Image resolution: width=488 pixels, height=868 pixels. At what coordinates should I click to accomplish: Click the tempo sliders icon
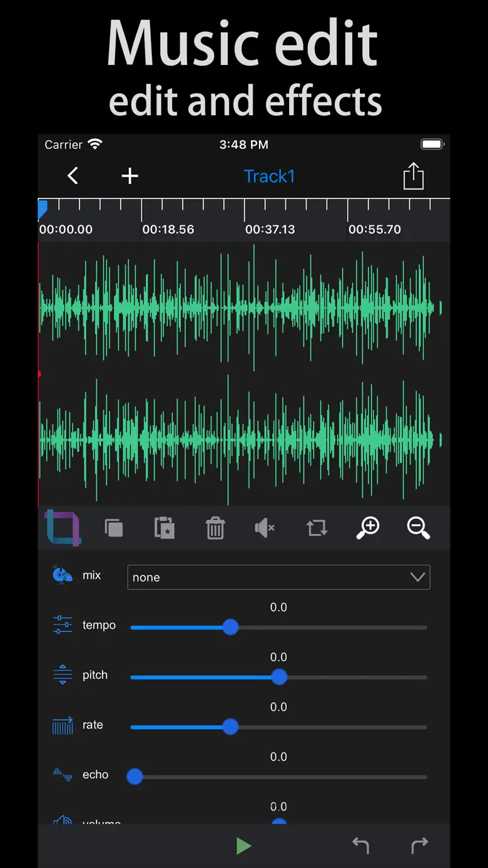pyautogui.click(x=63, y=625)
